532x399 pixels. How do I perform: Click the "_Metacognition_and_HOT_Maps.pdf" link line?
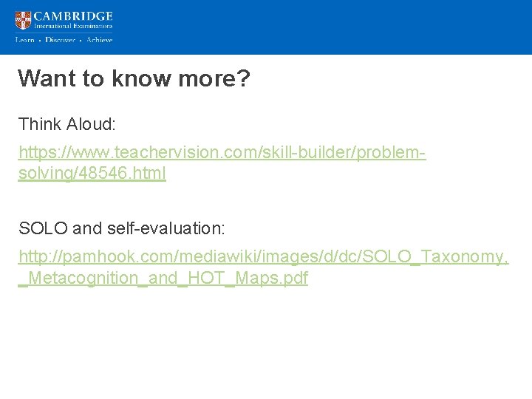163,279
